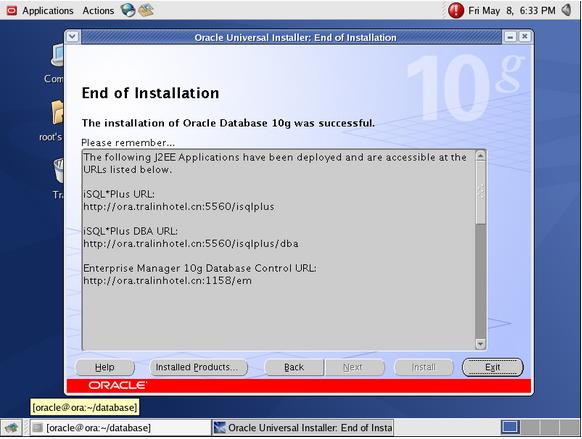Click the clock showing Fri May 8
Image resolution: width=582 pixels, height=439 pixels.
(511, 10)
